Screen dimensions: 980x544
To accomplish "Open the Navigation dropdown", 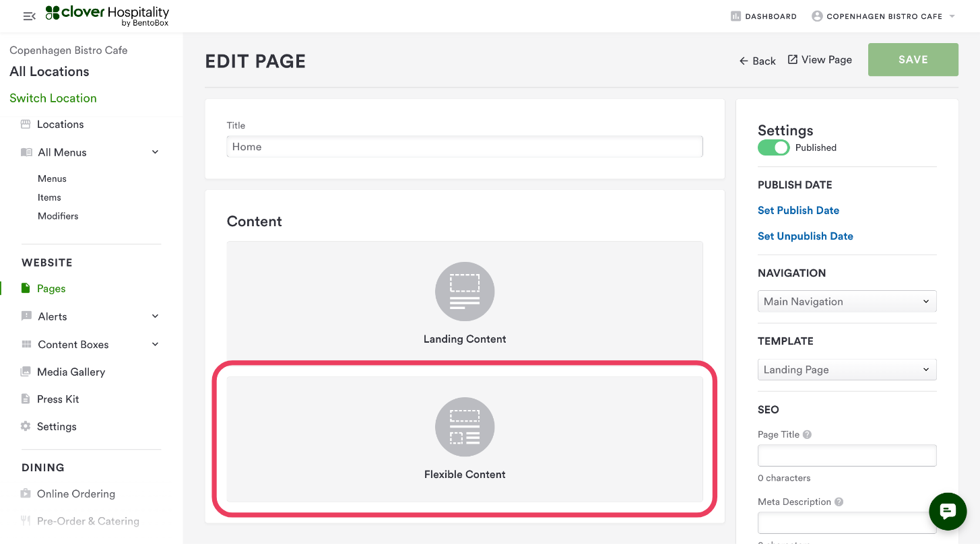I will (847, 302).
